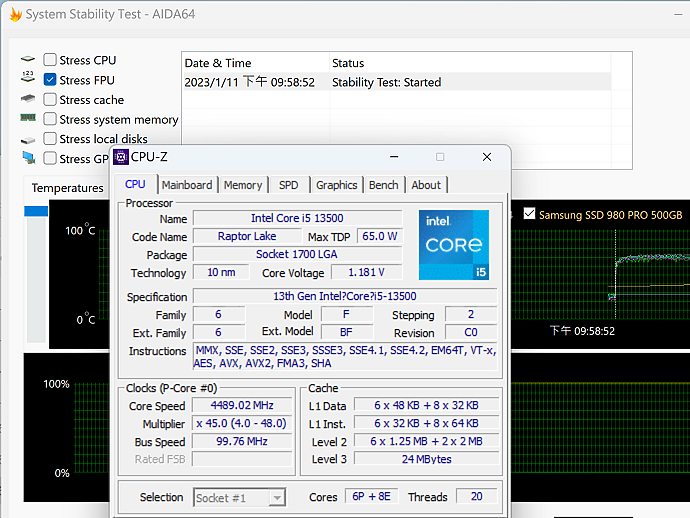This screenshot has height=518, width=690.
Task: Click the Package value Socket 1700 LGA
Action: [297, 254]
